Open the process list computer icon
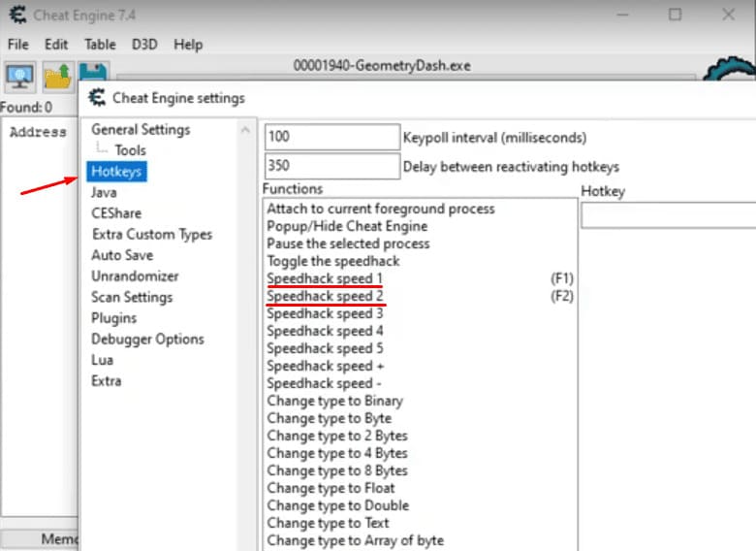Viewport: 756px width, 551px height. point(19,78)
